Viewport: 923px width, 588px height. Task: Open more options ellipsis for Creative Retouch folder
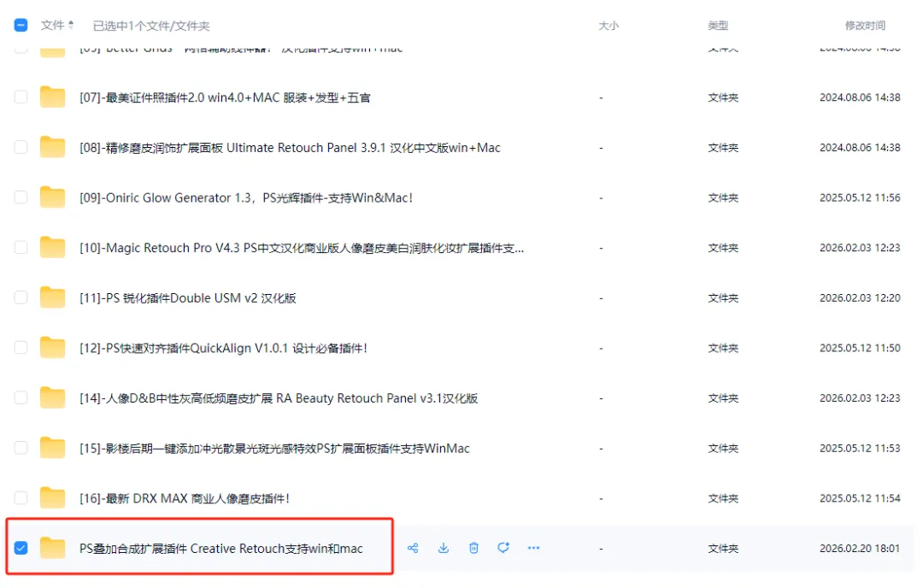point(533,548)
